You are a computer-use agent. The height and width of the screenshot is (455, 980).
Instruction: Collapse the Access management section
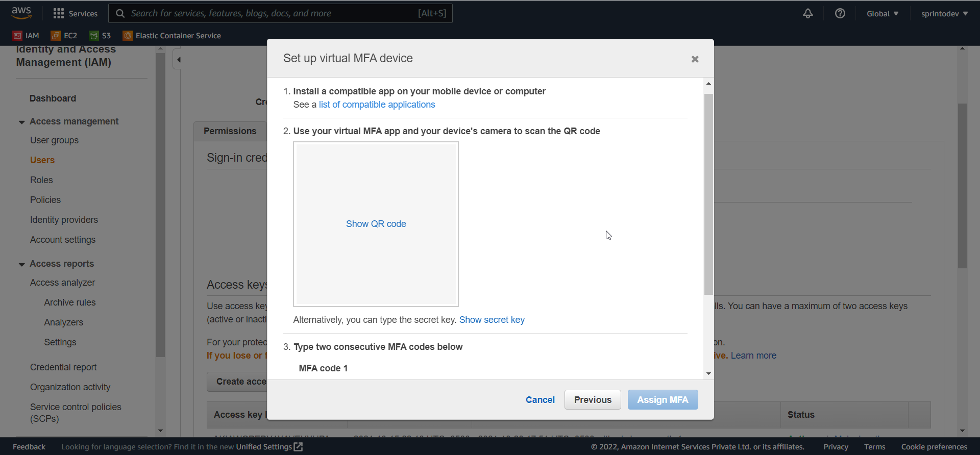(x=21, y=122)
